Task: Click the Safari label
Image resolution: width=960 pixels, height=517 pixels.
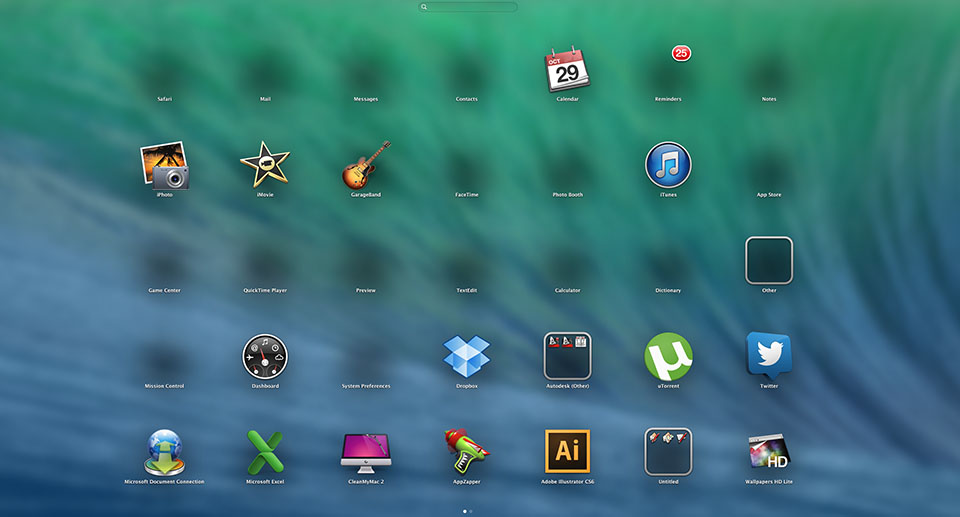Action: coord(164,99)
